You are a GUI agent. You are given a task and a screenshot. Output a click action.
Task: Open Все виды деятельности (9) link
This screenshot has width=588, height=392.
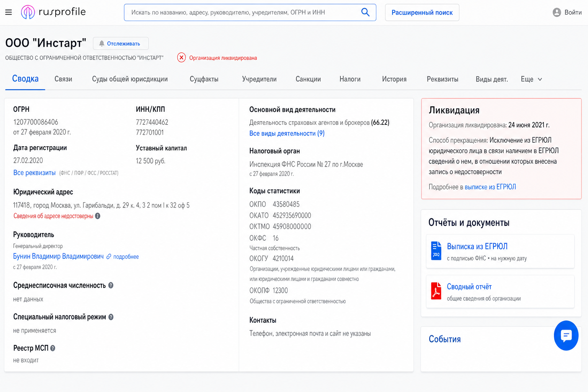pyautogui.click(x=287, y=133)
